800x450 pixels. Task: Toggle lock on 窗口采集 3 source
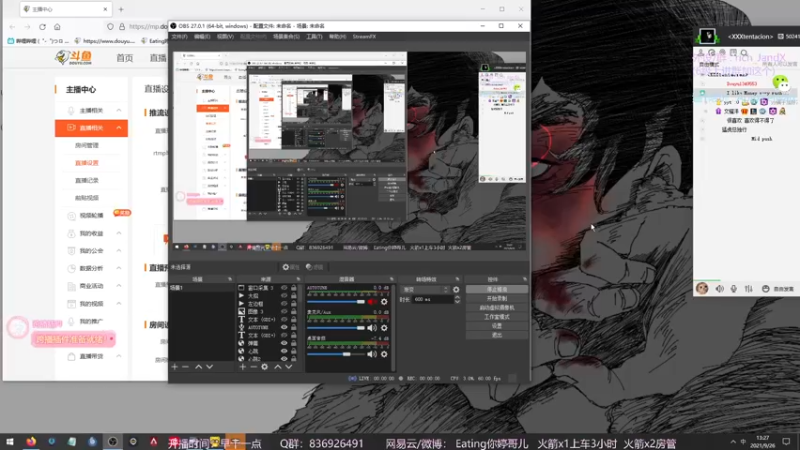(293, 288)
